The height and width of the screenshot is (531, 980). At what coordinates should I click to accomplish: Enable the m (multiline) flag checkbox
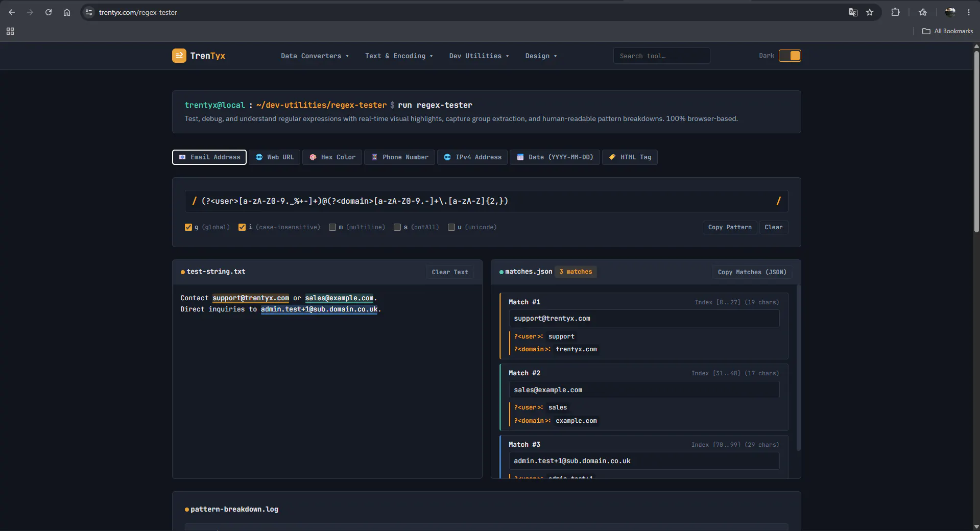tap(332, 227)
